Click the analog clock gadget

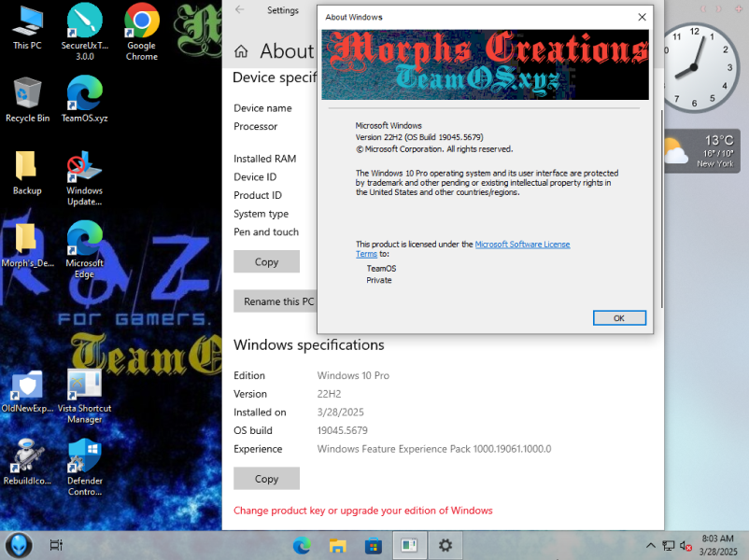pos(695,67)
